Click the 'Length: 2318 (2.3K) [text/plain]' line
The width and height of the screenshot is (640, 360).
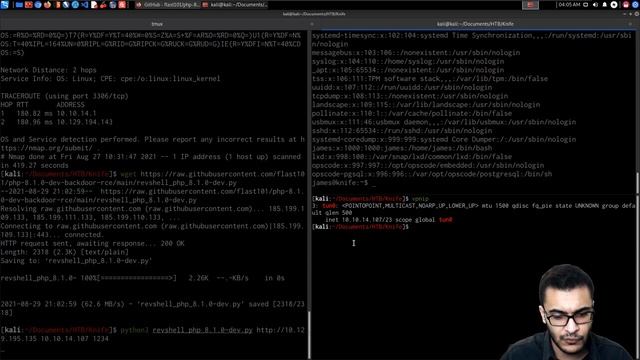(64, 252)
